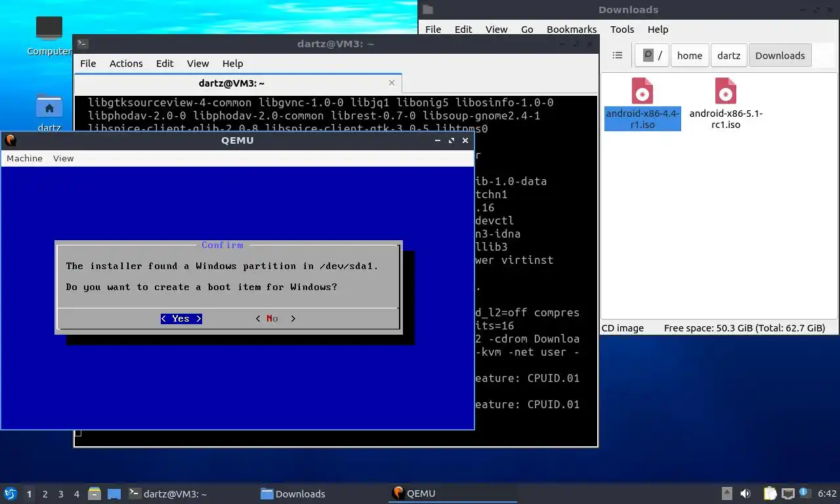Click the Downloads window title bar folder icon

tap(428, 9)
